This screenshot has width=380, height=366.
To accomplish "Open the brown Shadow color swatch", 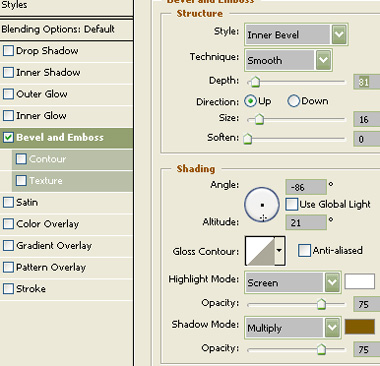I will point(360,327).
